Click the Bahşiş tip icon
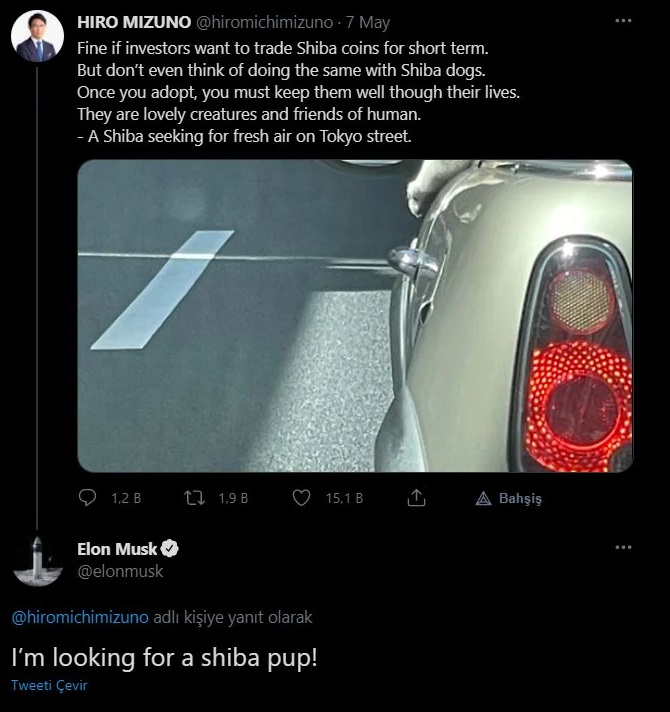670x712 pixels. click(x=483, y=498)
